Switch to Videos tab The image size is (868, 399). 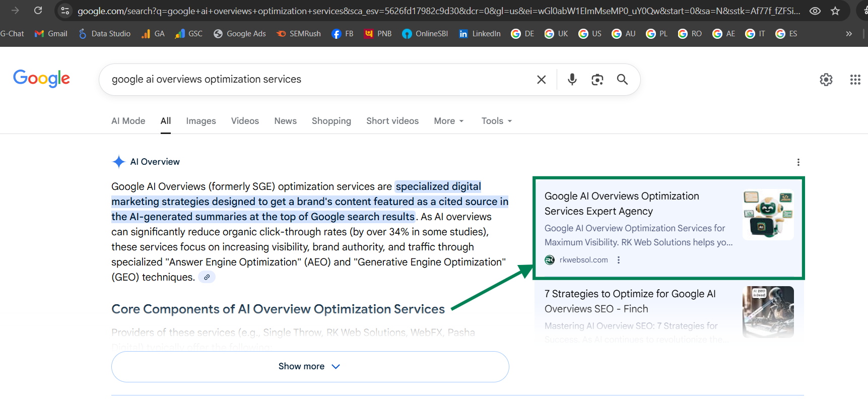click(245, 121)
